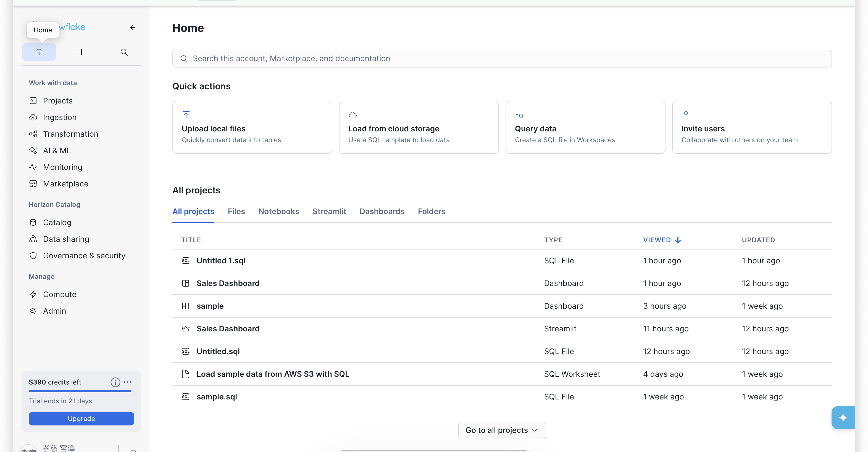Click the credits info icon
Screen dimensions: 868x452
pos(115,382)
